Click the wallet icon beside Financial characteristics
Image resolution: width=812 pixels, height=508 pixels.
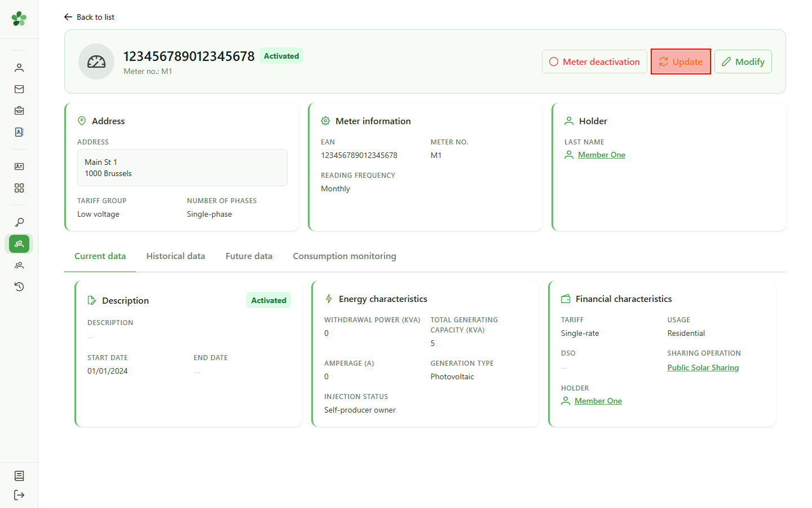(566, 299)
